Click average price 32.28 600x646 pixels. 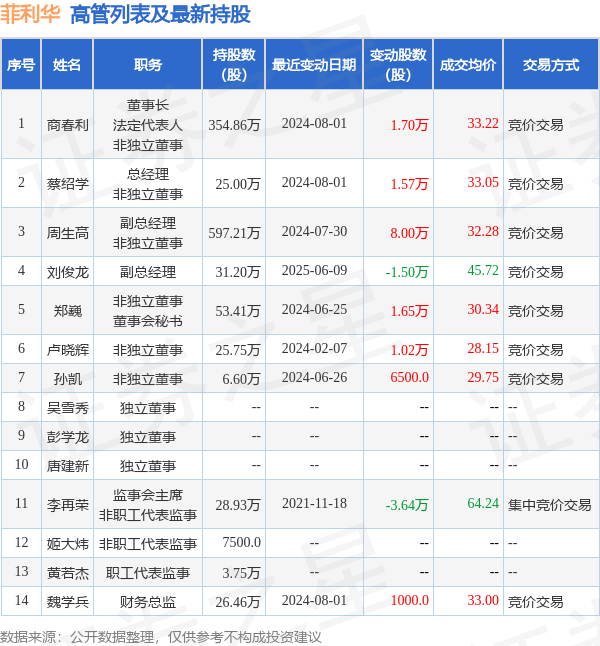(x=483, y=232)
